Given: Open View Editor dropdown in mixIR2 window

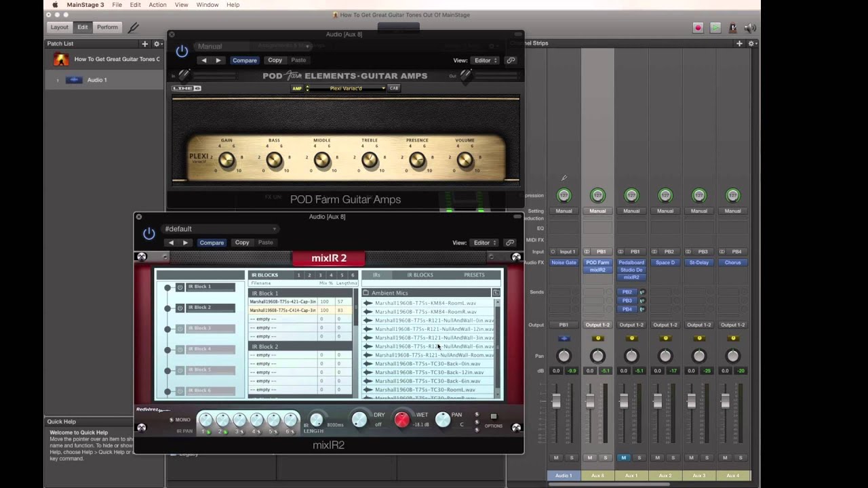Looking at the screenshot, I should point(486,243).
